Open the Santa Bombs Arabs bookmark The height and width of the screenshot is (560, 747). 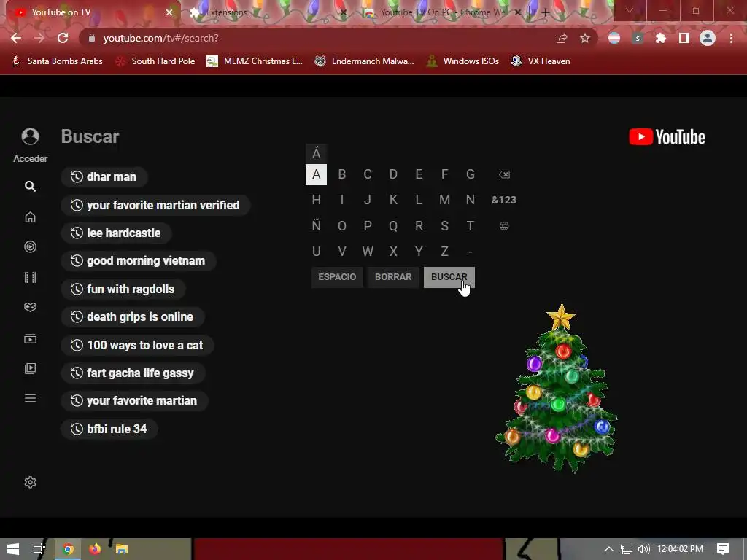pos(57,61)
